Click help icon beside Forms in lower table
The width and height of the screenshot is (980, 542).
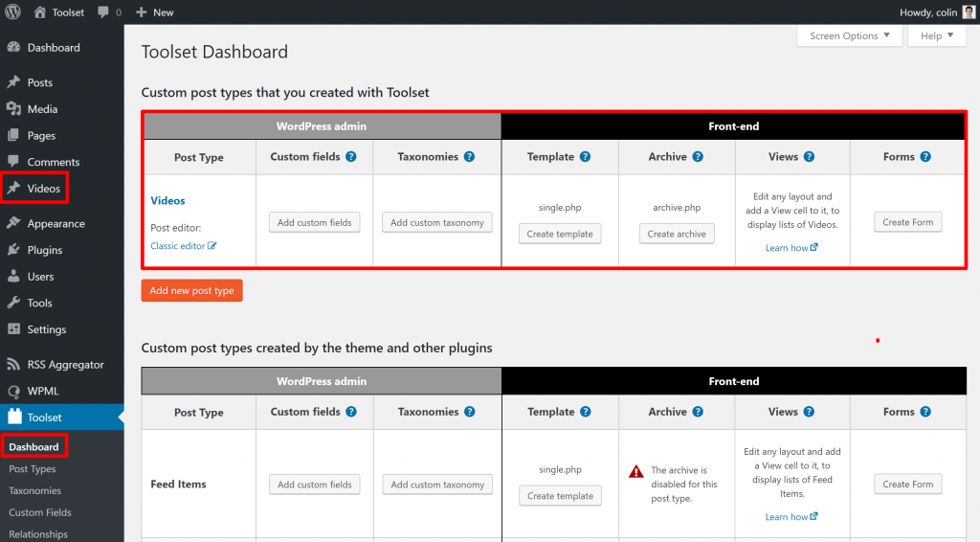coord(925,412)
